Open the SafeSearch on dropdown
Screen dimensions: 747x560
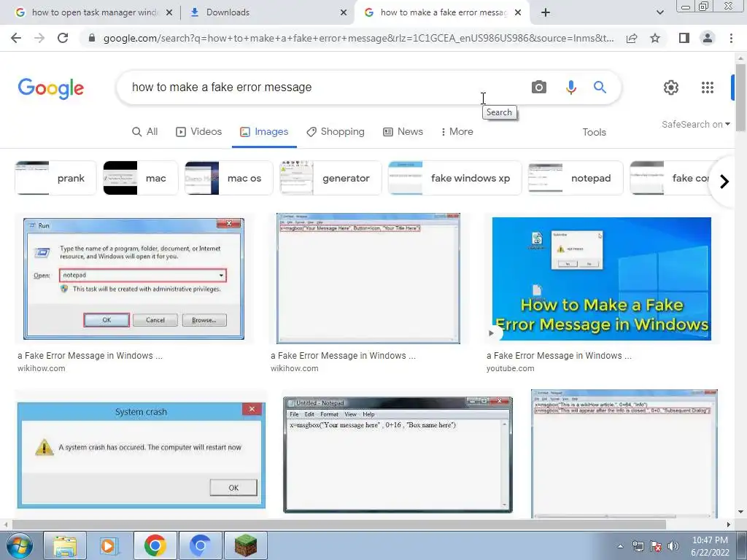pyautogui.click(x=695, y=124)
